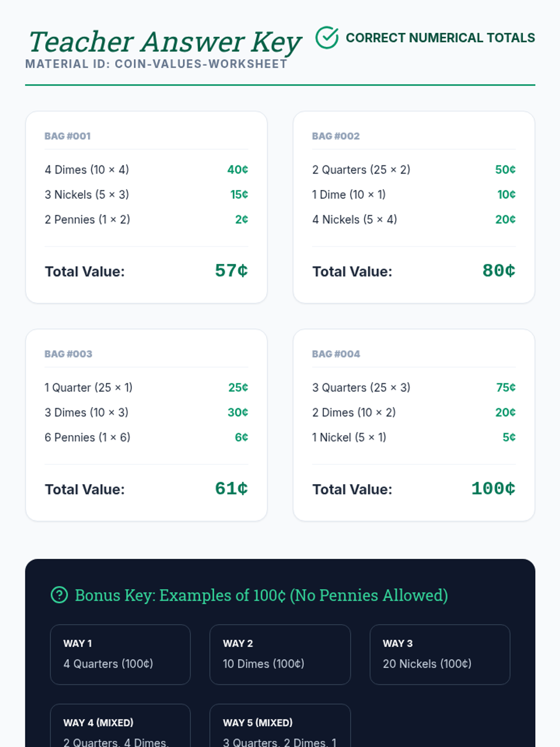Click the Correct Numerical Totals label
Viewport: 560px width, 747px height.
(x=440, y=38)
